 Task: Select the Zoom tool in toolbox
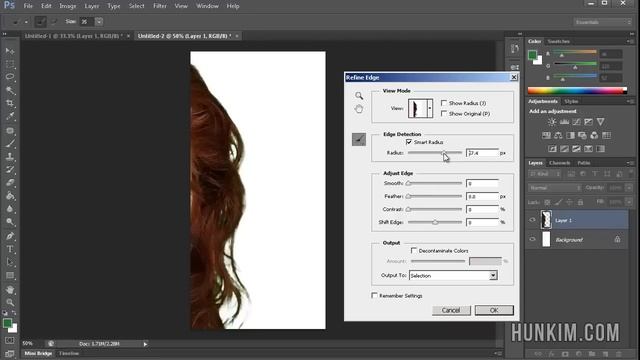coord(10,302)
